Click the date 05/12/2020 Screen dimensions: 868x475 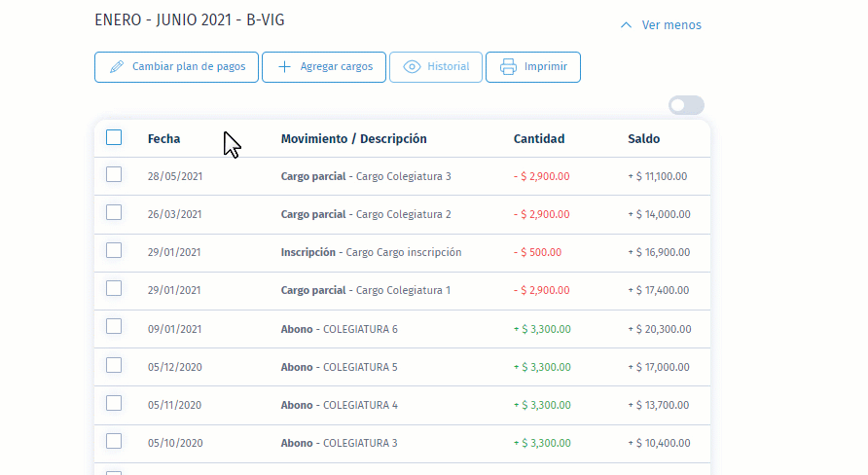click(x=175, y=367)
